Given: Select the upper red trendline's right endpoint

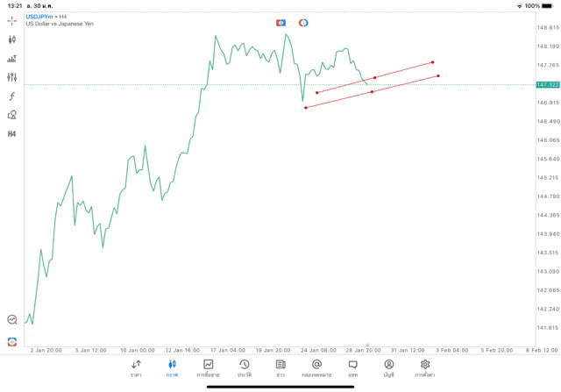Looking at the screenshot, I should (433, 62).
